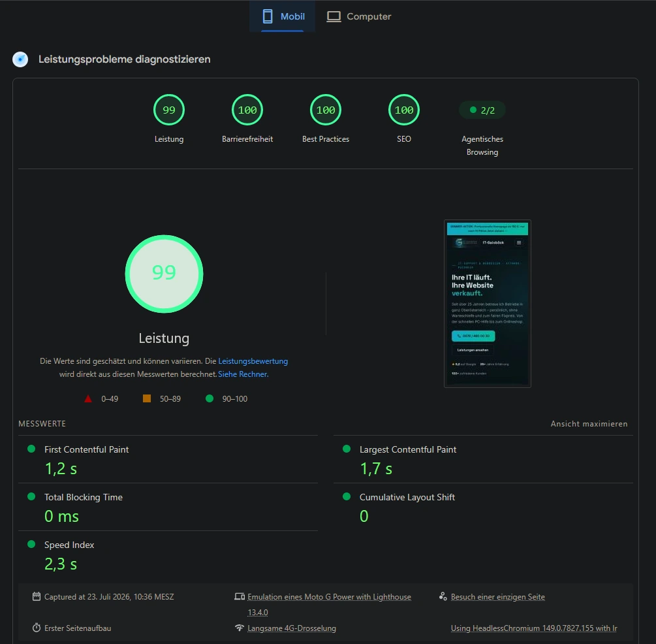Click green dot beside Largest Contentful Paint
Image resolution: width=656 pixels, height=644 pixels.
pyautogui.click(x=347, y=449)
